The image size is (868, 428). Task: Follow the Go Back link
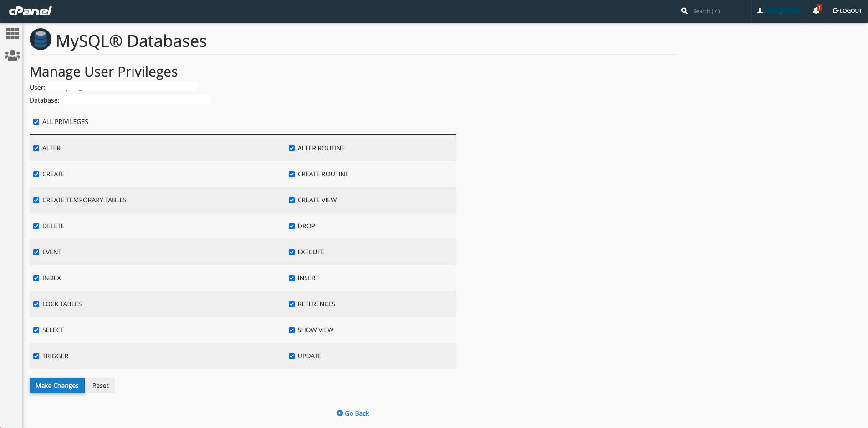pos(353,413)
